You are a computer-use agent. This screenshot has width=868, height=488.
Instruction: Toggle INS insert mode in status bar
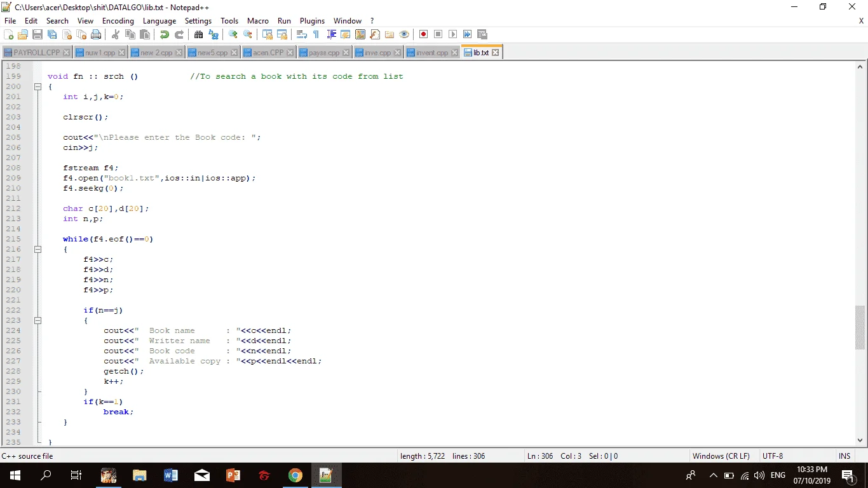point(844,456)
